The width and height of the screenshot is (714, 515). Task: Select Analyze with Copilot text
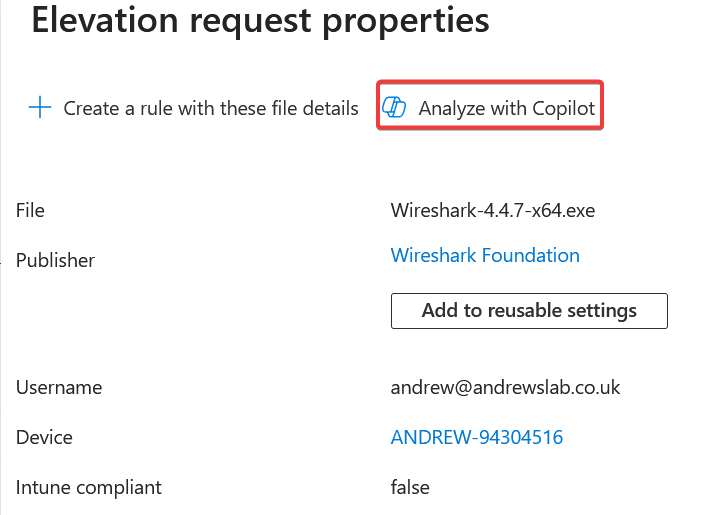click(x=506, y=108)
